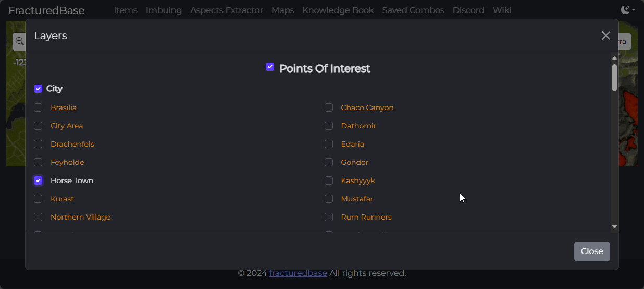Enable the Kashyyyk checkbox
The image size is (644, 289).
point(329,180)
